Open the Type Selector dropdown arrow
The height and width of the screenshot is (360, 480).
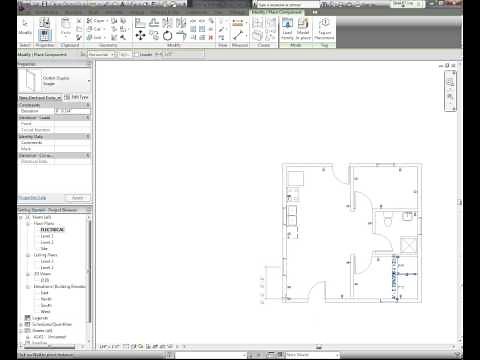point(89,81)
